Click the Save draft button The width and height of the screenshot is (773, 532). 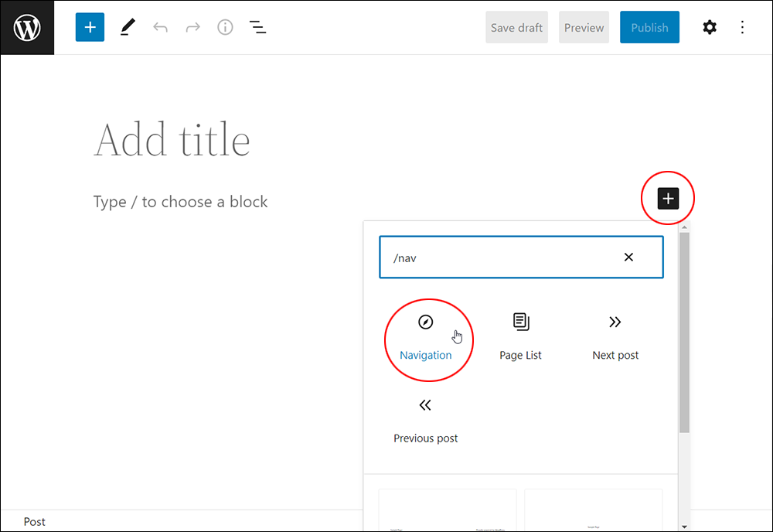pos(516,28)
